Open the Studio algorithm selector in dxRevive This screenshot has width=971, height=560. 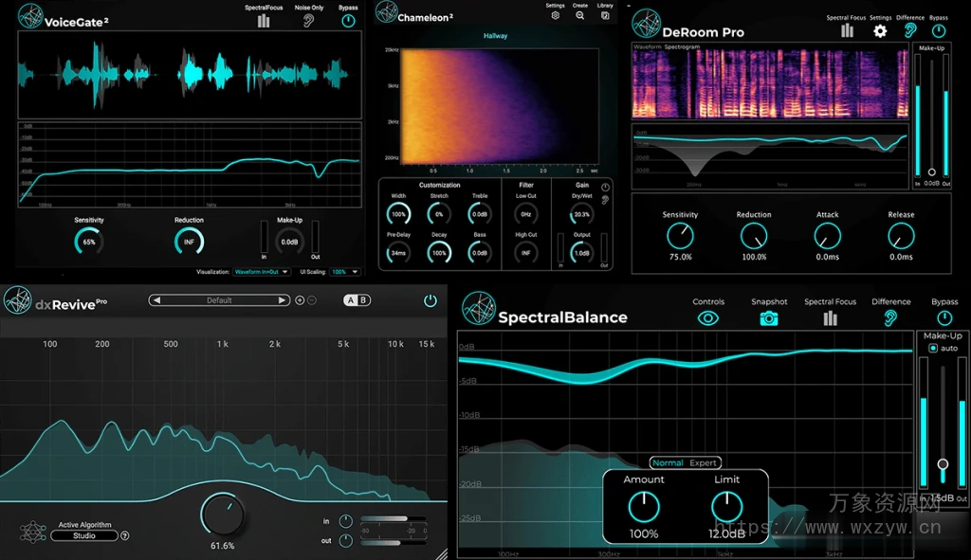[83, 535]
